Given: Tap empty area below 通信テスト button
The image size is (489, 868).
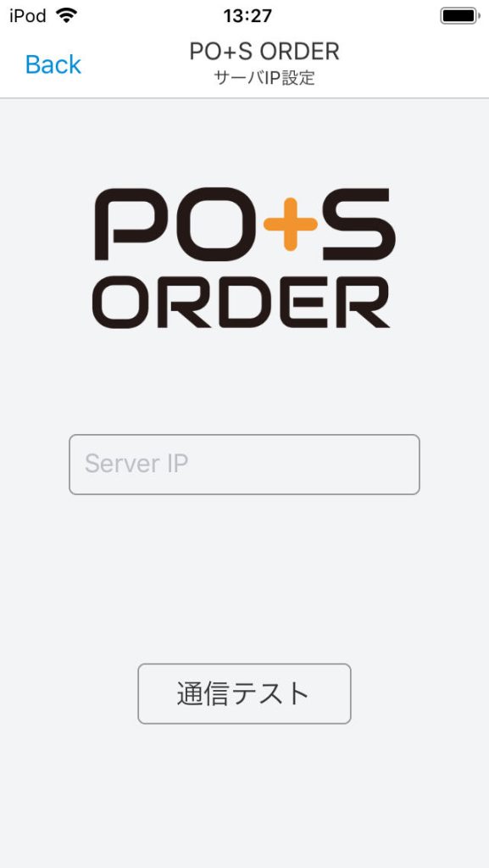Looking at the screenshot, I should [x=244, y=792].
